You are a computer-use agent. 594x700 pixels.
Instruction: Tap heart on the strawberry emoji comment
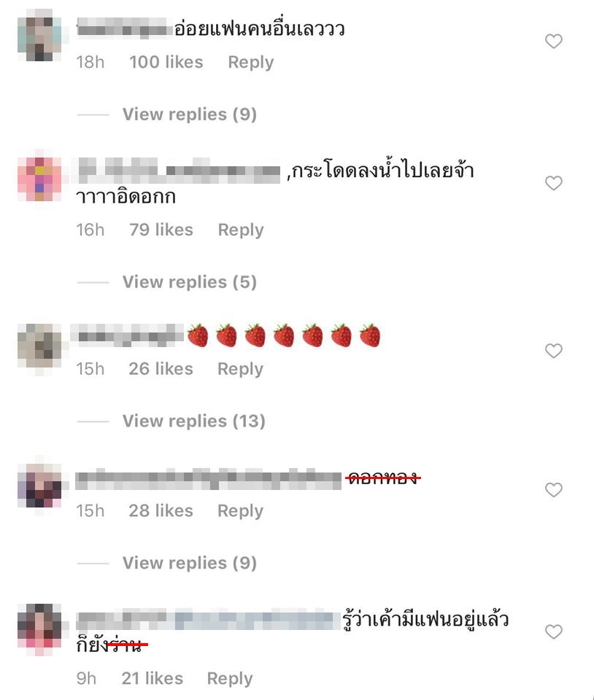(553, 351)
